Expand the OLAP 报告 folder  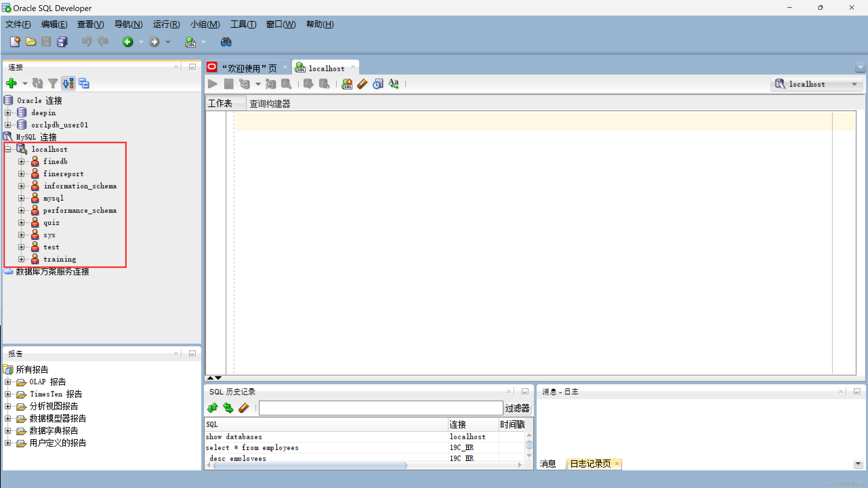coord(8,382)
